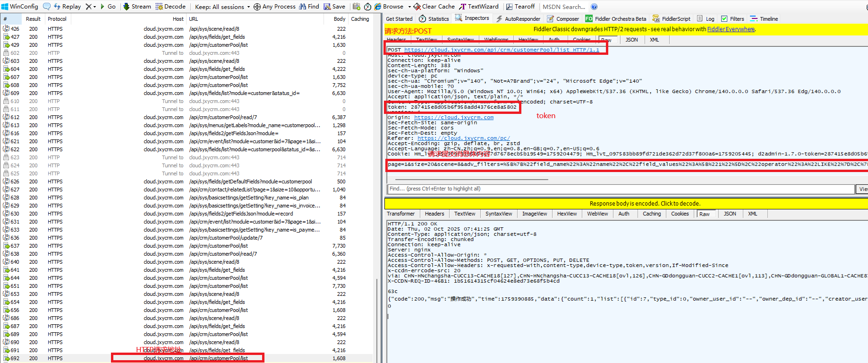This screenshot has height=363, width=868.
Task: Click the Origin cloud.jxycrm.com link
Action: click(x=454, y=117)
